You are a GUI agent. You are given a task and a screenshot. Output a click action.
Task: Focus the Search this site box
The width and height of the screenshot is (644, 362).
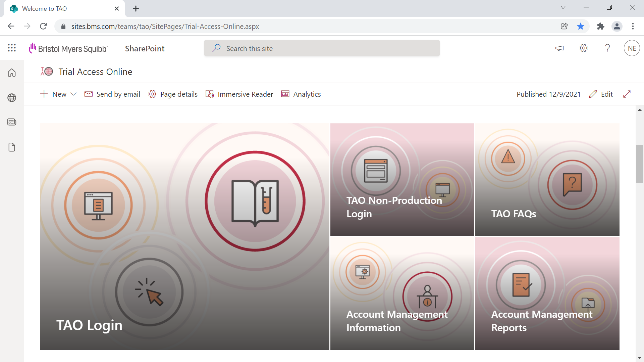(x=322, y=48)
